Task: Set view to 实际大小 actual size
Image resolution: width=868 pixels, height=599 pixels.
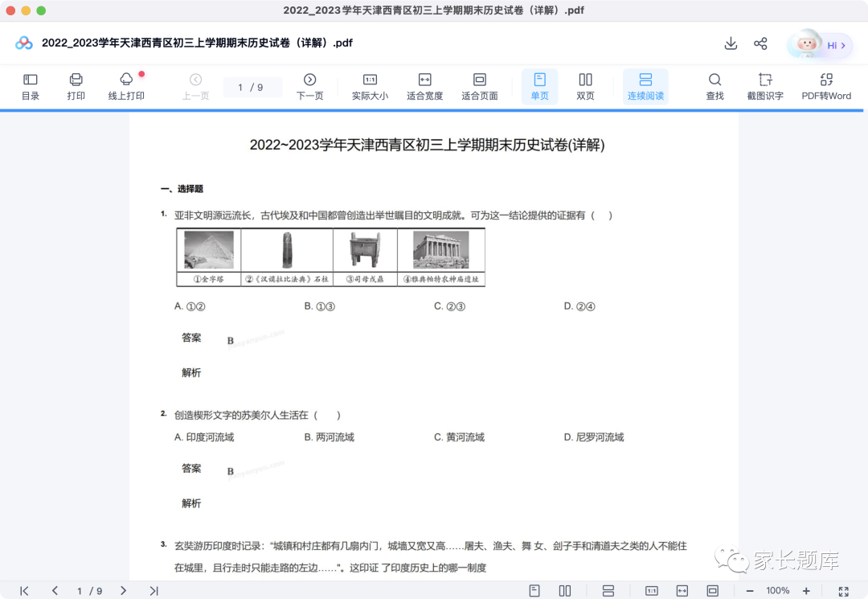Action: tap(370, 87)
